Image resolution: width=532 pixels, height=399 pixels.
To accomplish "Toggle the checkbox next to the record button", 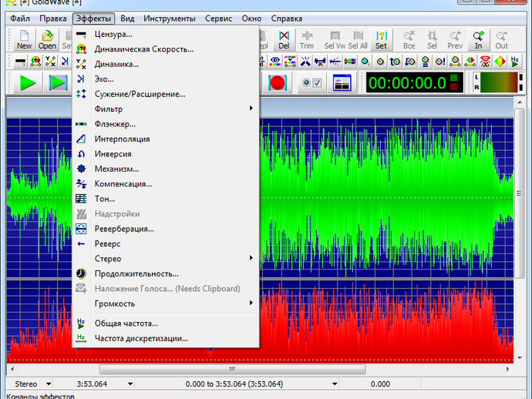I will 317,83.
